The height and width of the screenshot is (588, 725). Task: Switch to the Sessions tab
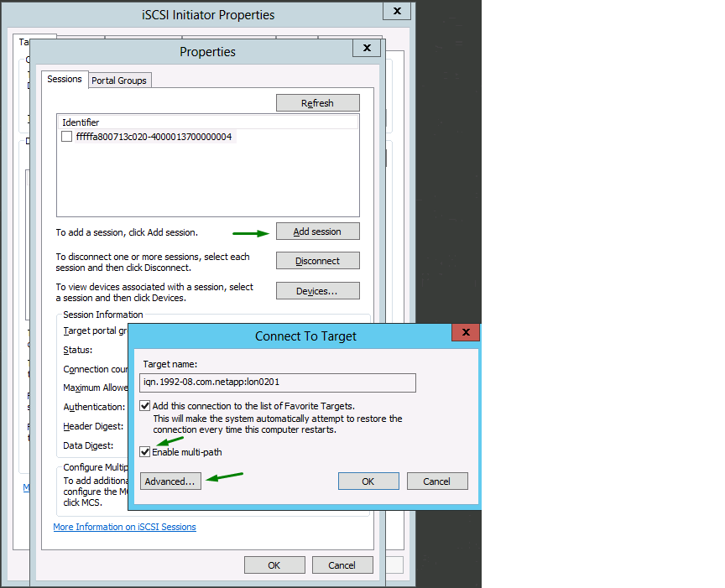coord(65,79)
